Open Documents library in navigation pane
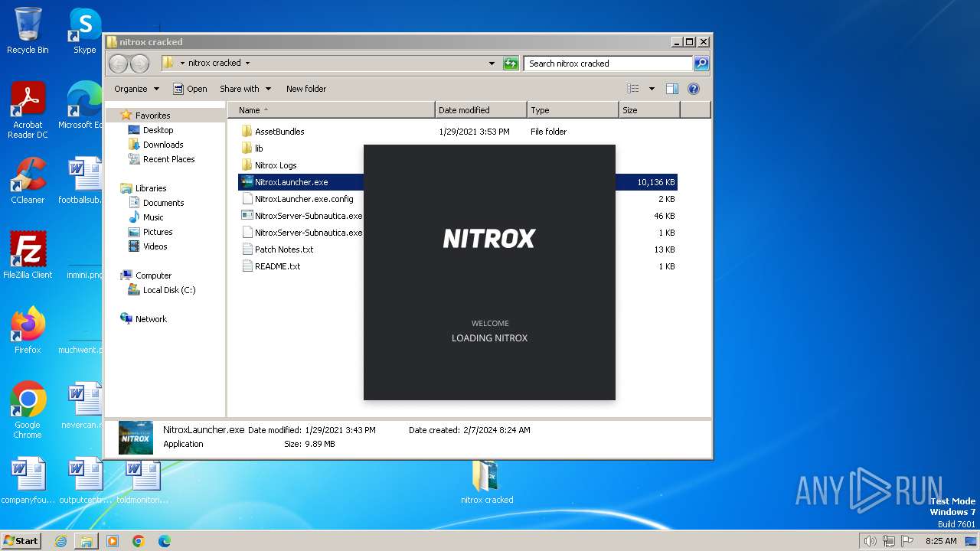This screenshot has width=980, height=551. [x=163, y=203]
